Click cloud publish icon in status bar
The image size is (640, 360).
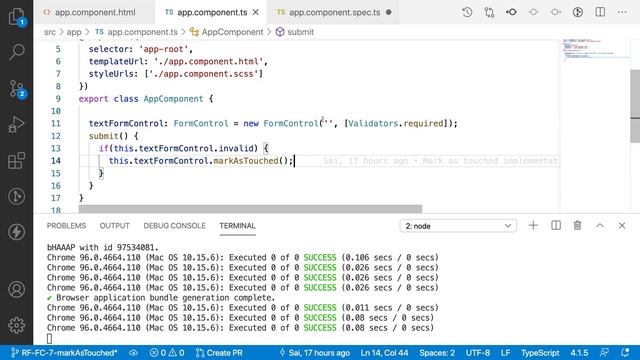pyautogui.click(x=133, y=353)
